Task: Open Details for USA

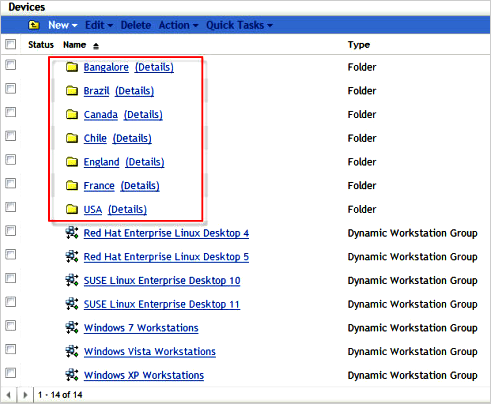Action: 127,209
